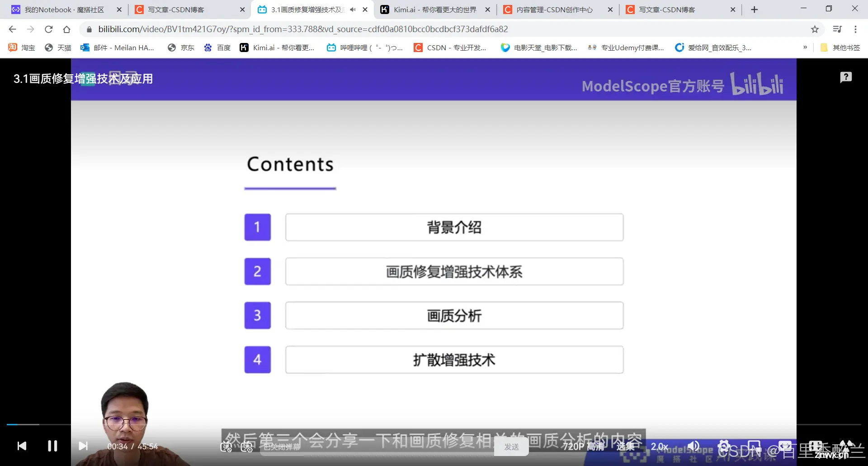868x466 pixels.
Task: Click the browser back arrow
Action: click(x=12, y=29)
